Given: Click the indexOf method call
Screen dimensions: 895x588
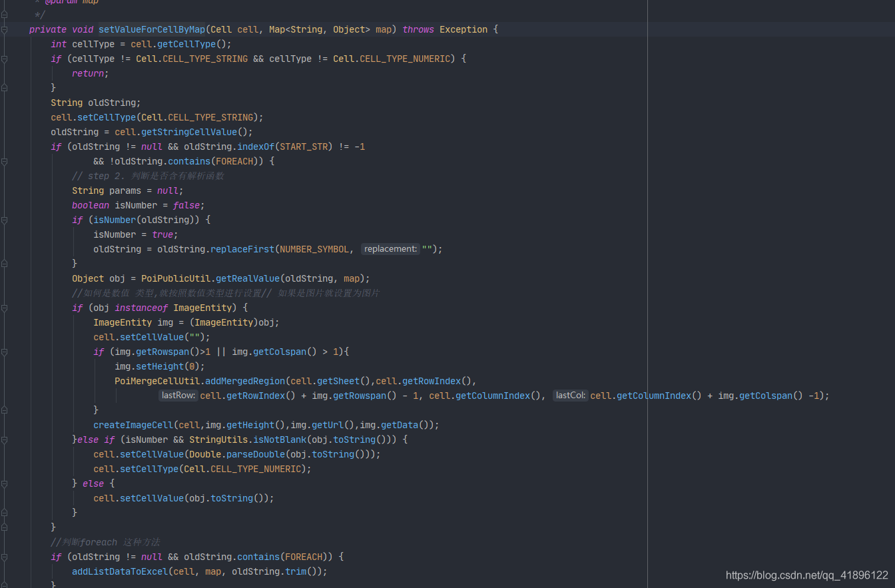Looking at the screenshot, I should tap(256, 147).
